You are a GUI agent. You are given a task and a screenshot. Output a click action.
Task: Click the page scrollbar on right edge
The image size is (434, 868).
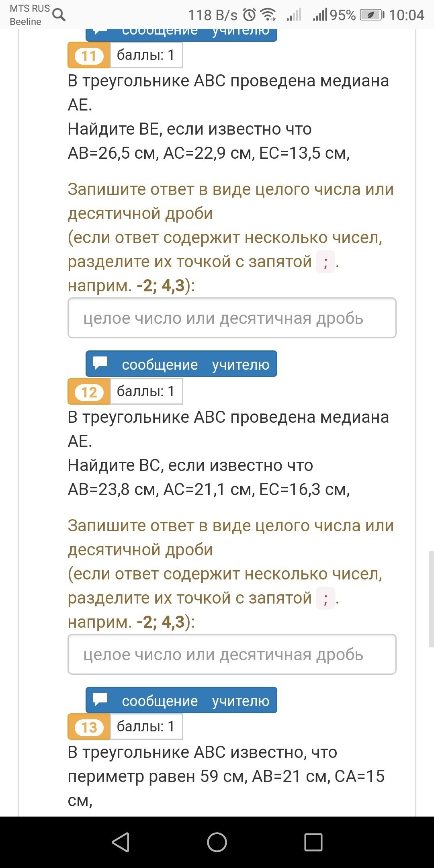coord(431,599)
